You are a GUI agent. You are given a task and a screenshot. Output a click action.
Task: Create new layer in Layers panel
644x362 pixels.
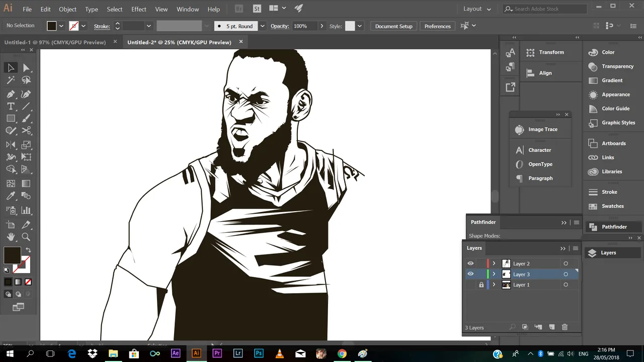[551, 327]
